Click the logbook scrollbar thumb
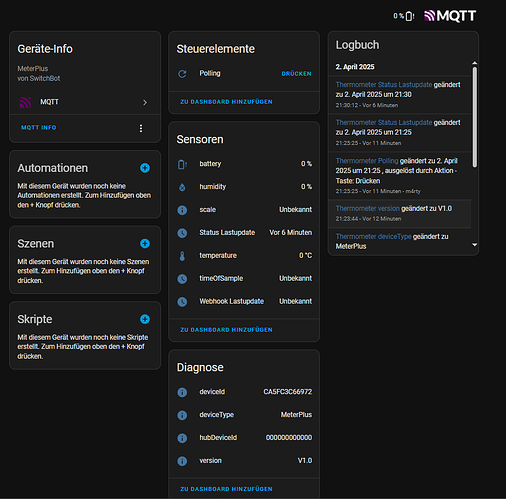 (475, 117)
